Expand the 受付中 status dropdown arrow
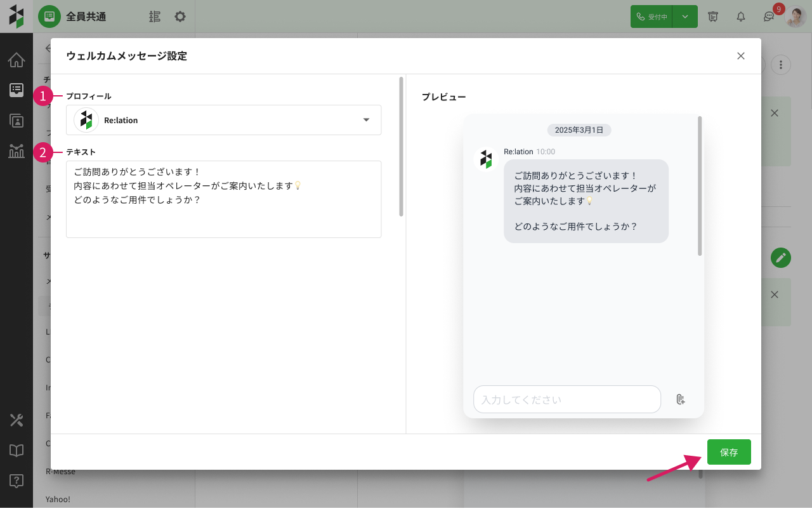The width and height of the screenshot is (812, 511). [685, 17]
